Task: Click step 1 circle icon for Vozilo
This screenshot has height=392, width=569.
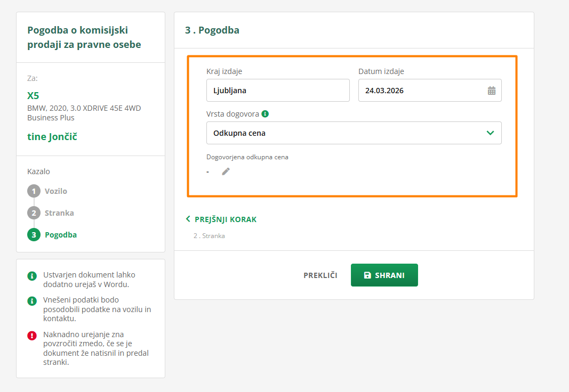Action: [34, 191]
